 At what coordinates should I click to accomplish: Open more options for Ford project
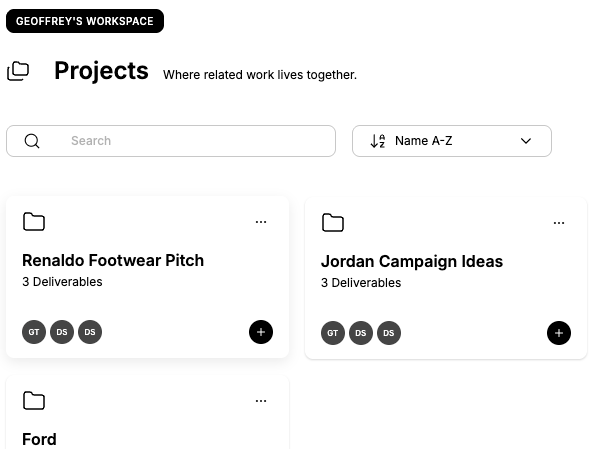(x=261, y=401)
